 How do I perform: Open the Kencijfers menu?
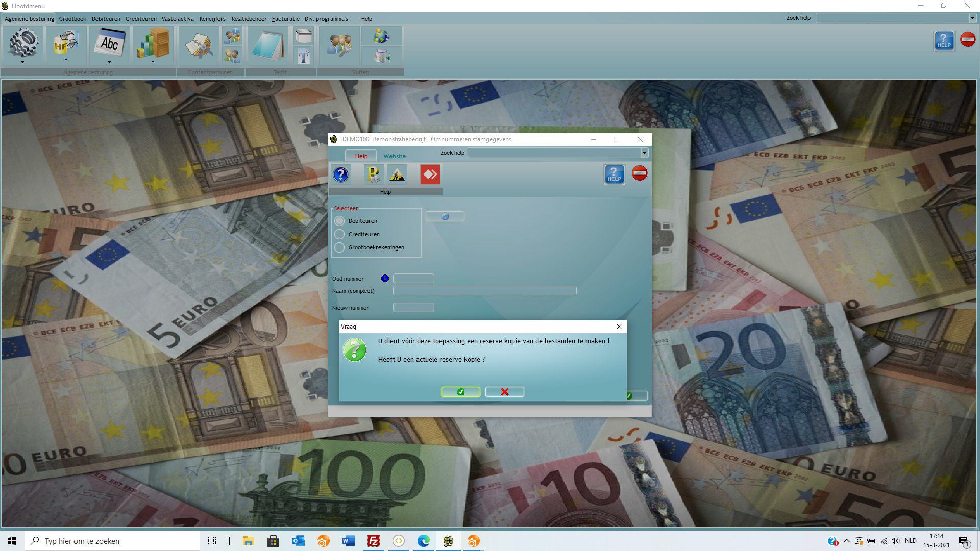[x=212, y=19]
